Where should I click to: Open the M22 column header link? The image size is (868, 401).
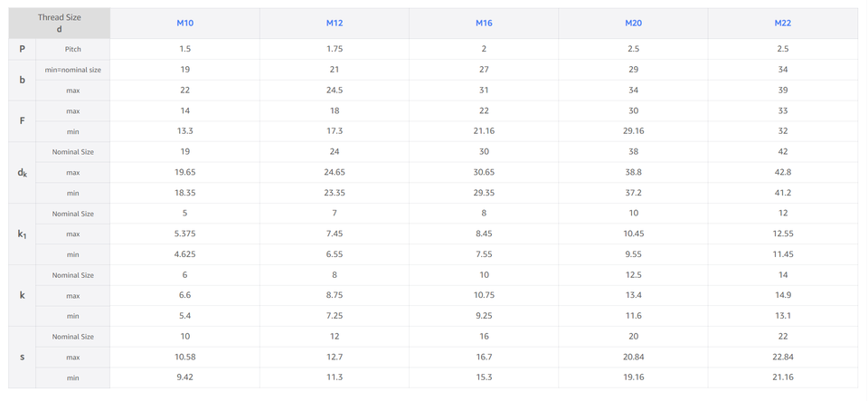pyautogui.click(x=783, y=24)
